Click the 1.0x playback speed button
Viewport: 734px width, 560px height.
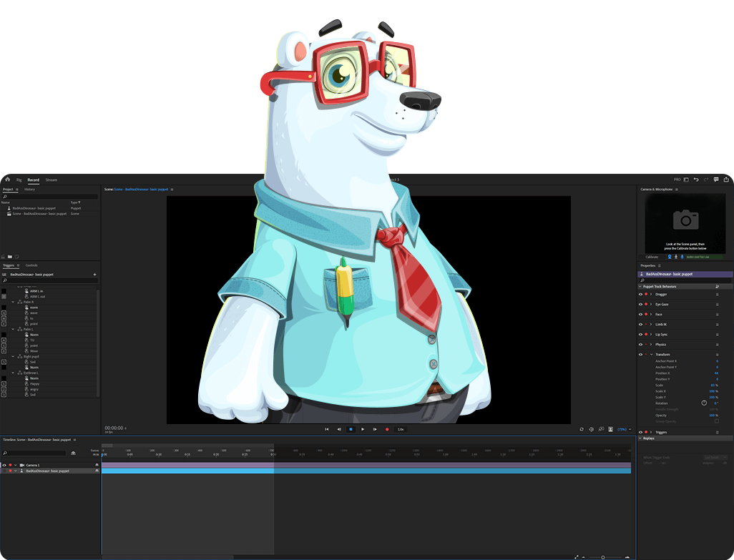pos(401,429)
